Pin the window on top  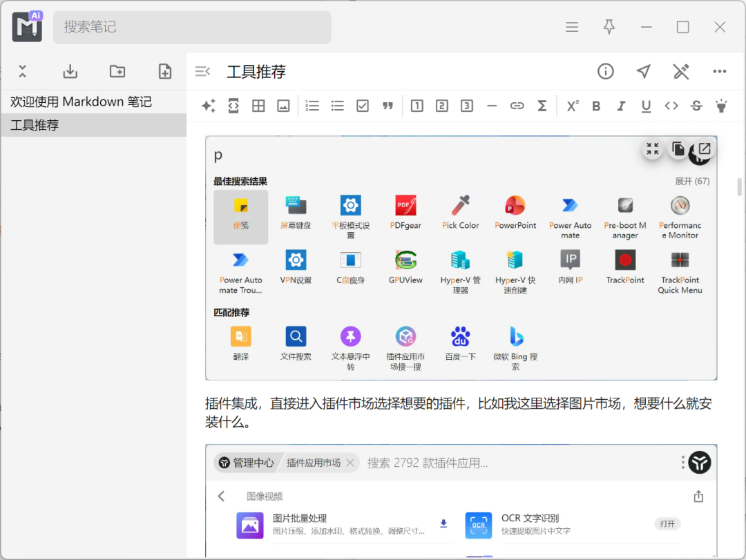(x=609, y=27)
